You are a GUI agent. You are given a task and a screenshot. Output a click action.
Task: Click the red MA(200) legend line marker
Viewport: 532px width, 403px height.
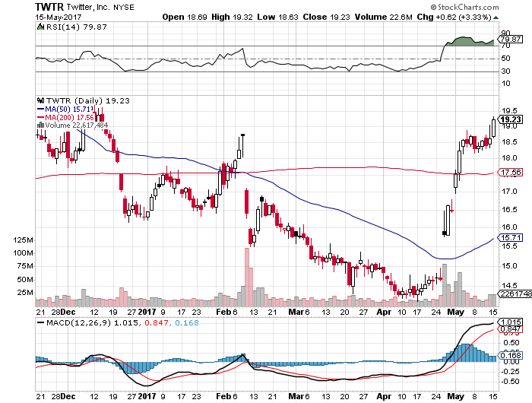click(40, 117)
